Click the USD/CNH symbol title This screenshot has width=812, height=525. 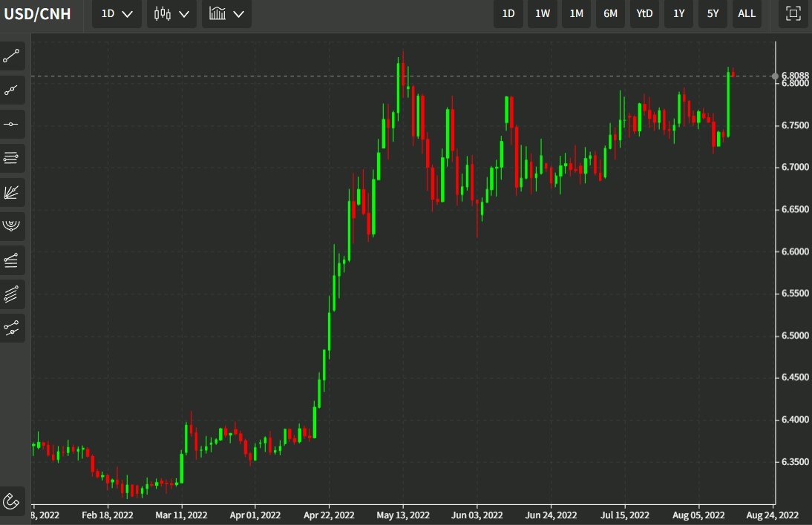click(37, 14)
